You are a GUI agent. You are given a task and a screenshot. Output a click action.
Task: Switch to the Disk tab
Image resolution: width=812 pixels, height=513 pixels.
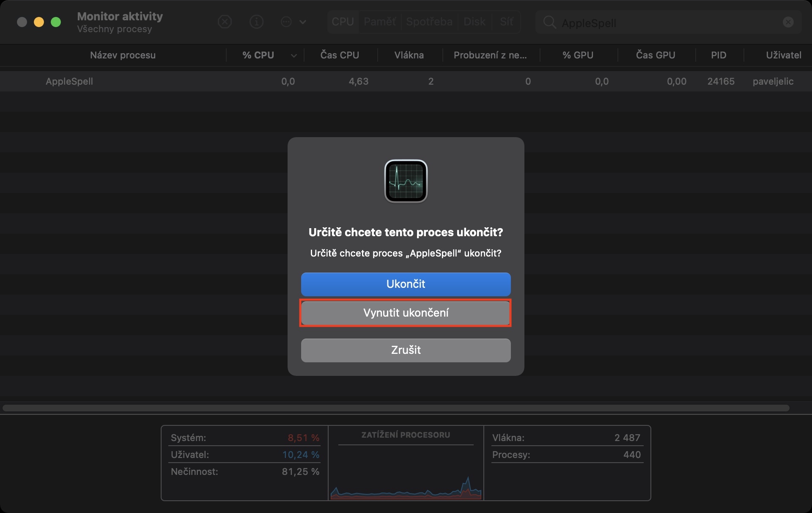click(474, 22)
